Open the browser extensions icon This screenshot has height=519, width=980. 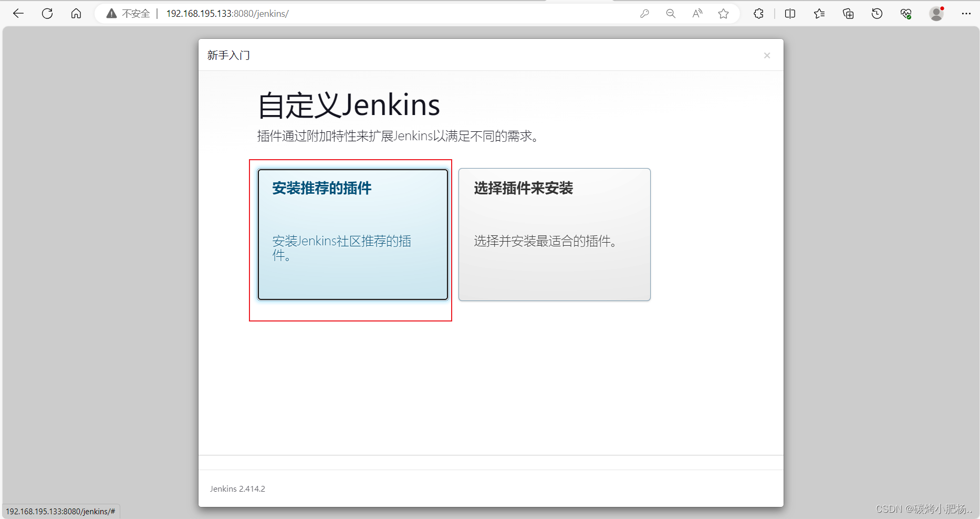pyautogui.click(x=758, y=13)
